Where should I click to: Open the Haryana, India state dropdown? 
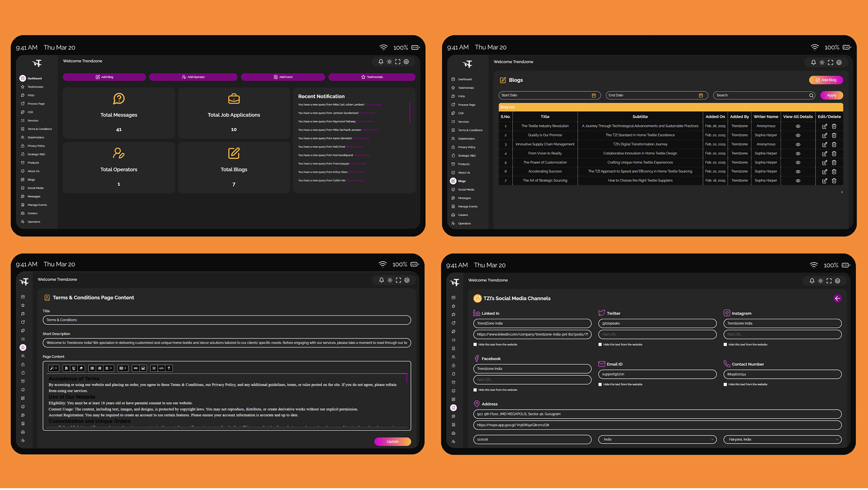[782, 439]
